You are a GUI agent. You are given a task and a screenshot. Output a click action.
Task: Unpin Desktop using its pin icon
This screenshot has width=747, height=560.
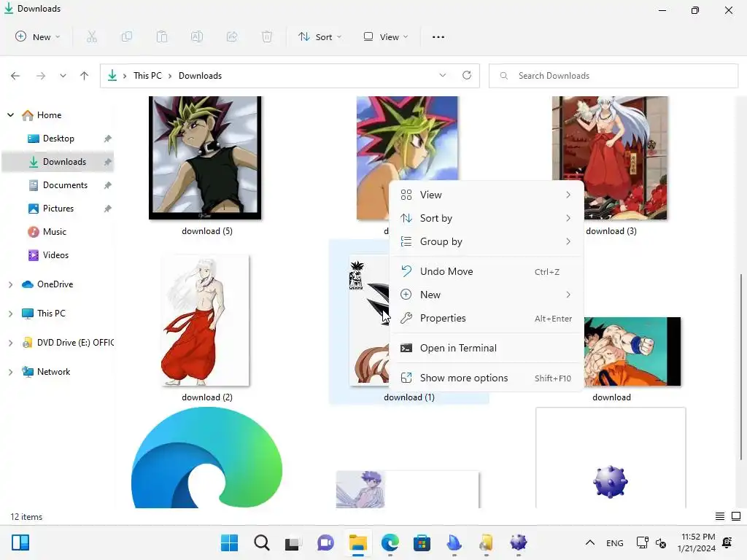(108, 139)
